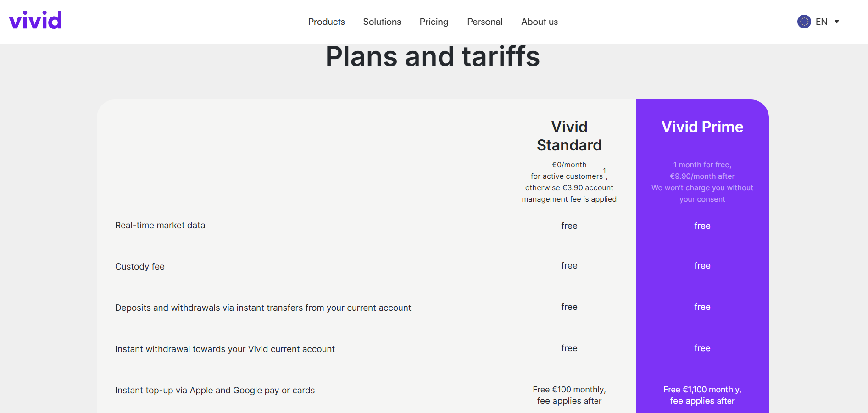
Task: Click the Plans and tariffs heading
Action: coord(433,56)
